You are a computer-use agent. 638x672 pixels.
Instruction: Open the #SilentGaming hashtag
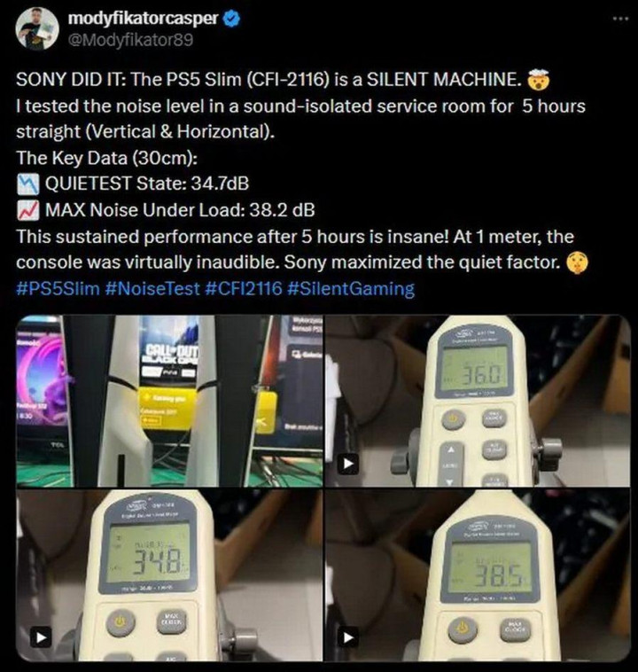351,288
